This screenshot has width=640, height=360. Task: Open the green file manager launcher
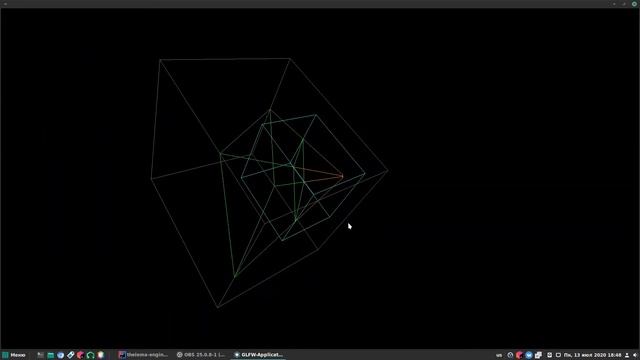pyautogui.click(x=51, y=355)
